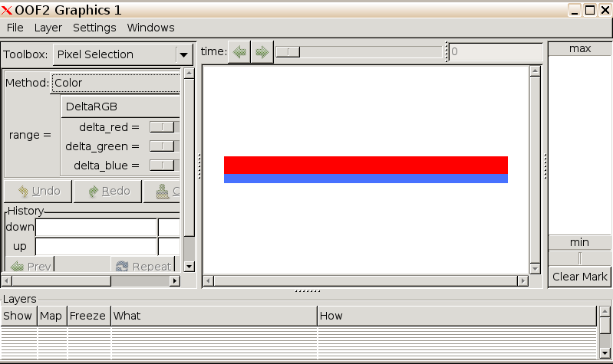
Task: Open the Settings menu
Action: (94, 28)
